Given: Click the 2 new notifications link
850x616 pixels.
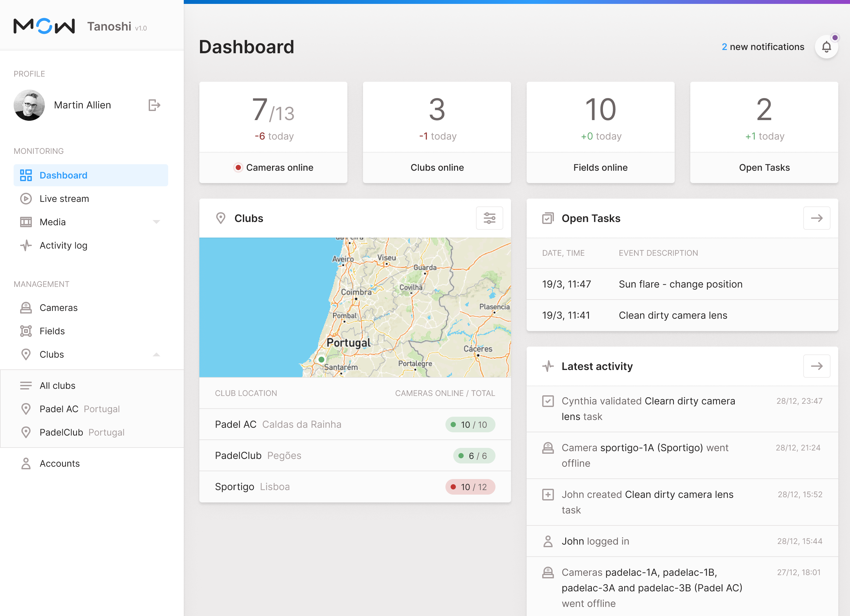Looking at the screenshot, I should tap(763, 47).
